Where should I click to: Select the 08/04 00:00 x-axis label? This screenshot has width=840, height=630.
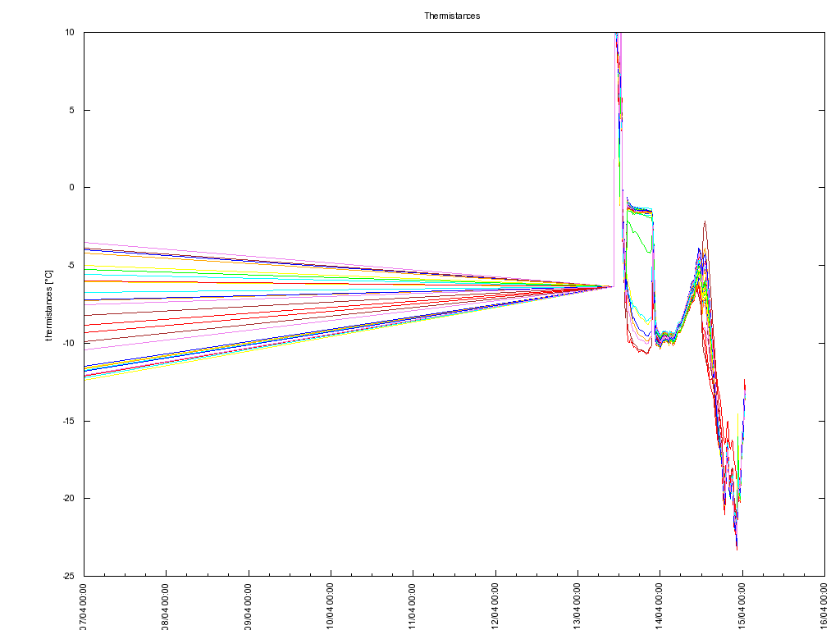click(x=167, y=605)
